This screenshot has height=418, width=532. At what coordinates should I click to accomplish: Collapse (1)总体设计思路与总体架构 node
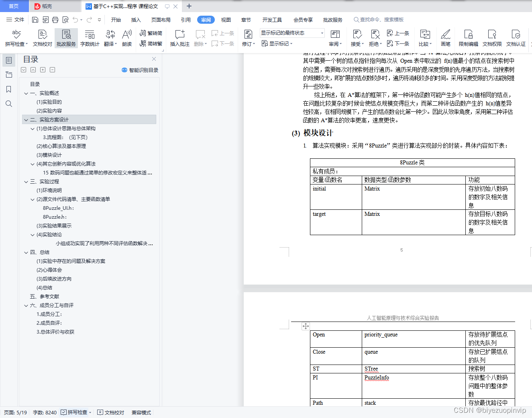click(x=33, y=129)
